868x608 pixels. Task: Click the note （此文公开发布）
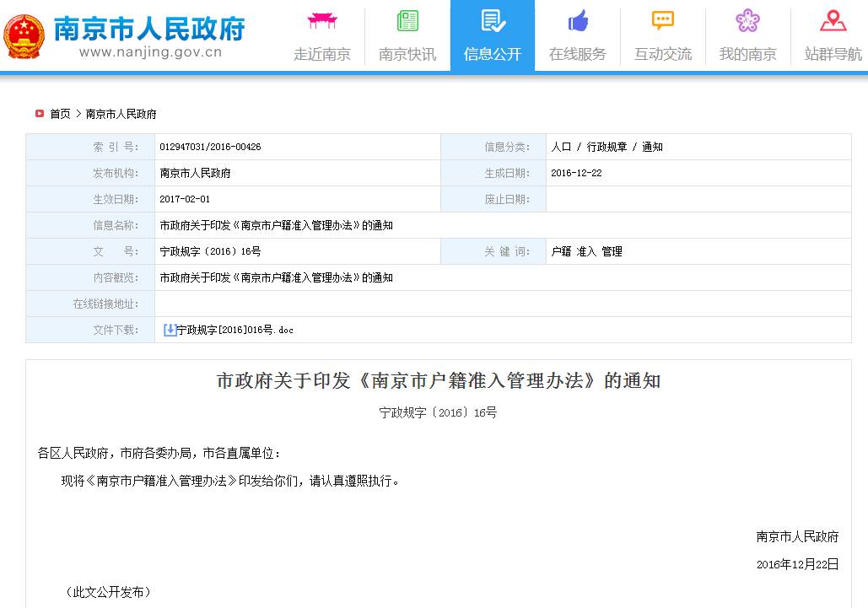(108, 593)
